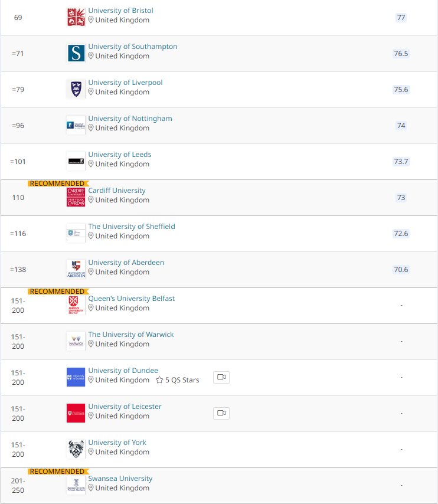Viewport: 438px width, 504px height.
Task: Open the Queen's University Belfast link
Action: (x=131, y=299)
